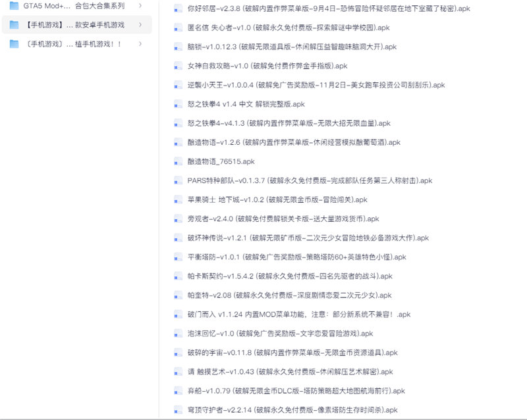Viewport: 527px width, 420px height.
Task: Select file 酿造物语-v1.2.6 破解内置作弊菜单版
Action: tap(294, 142)
